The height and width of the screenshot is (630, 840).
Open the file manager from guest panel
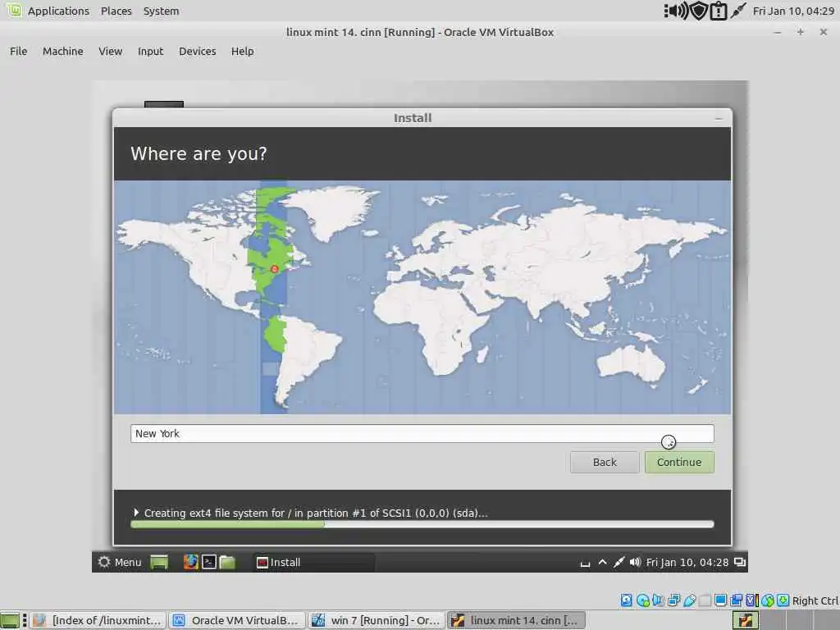227,562
